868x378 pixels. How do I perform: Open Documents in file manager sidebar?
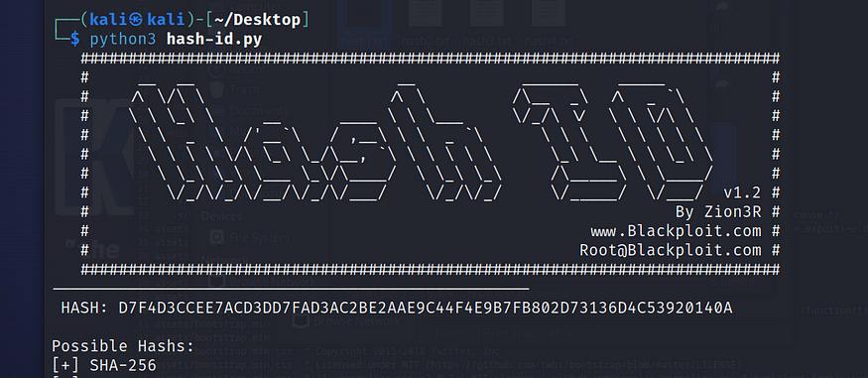(248, 110)
